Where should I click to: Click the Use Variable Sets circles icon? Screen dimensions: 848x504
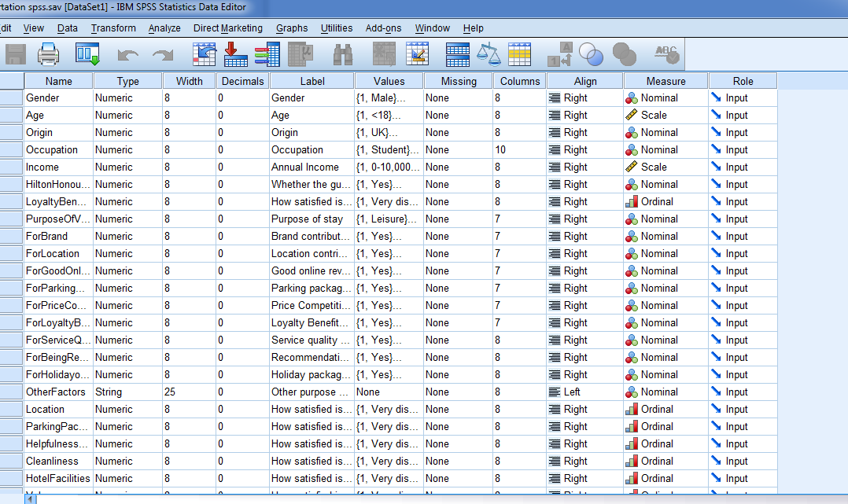590,54
